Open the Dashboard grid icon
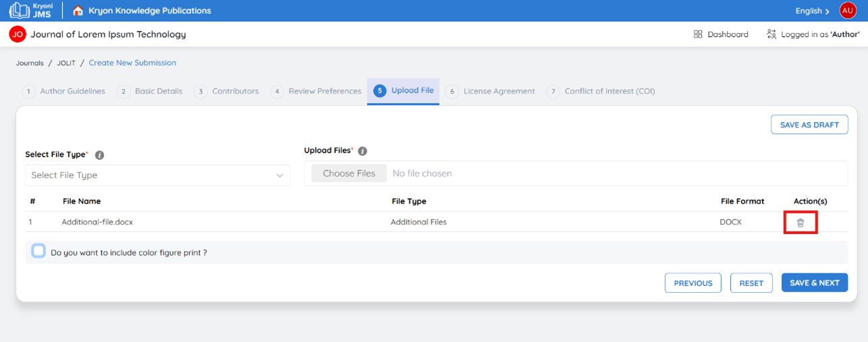Screen dimensions: 868x342 click(x=698, y=34)
